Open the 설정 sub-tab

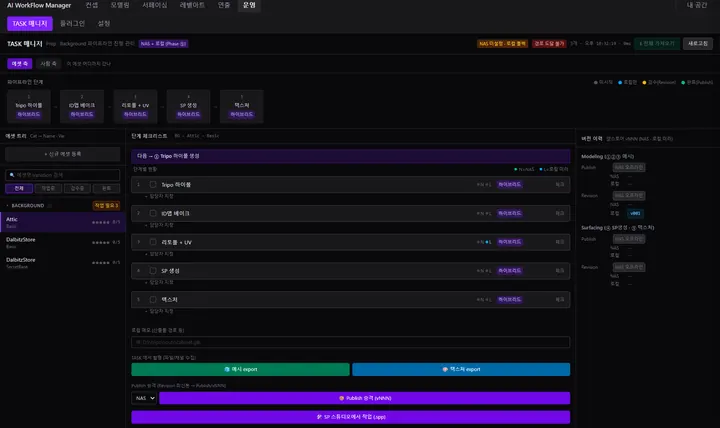104,23
